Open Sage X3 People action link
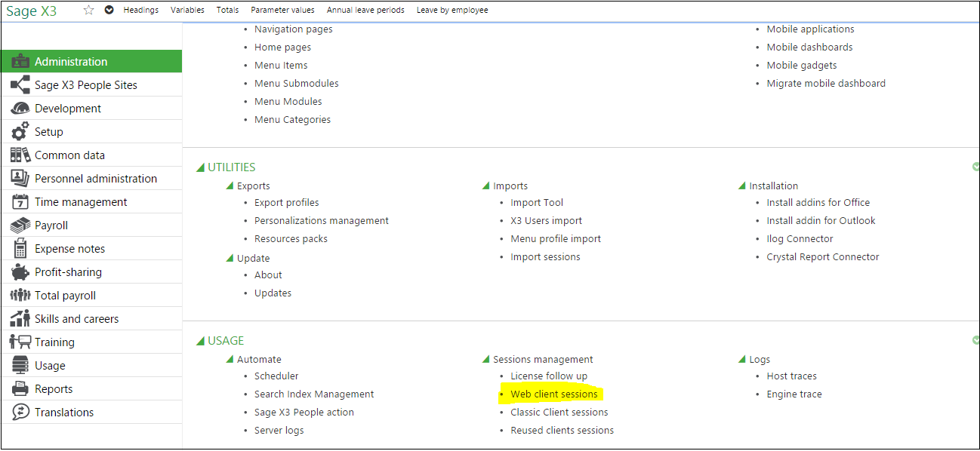 304,412
